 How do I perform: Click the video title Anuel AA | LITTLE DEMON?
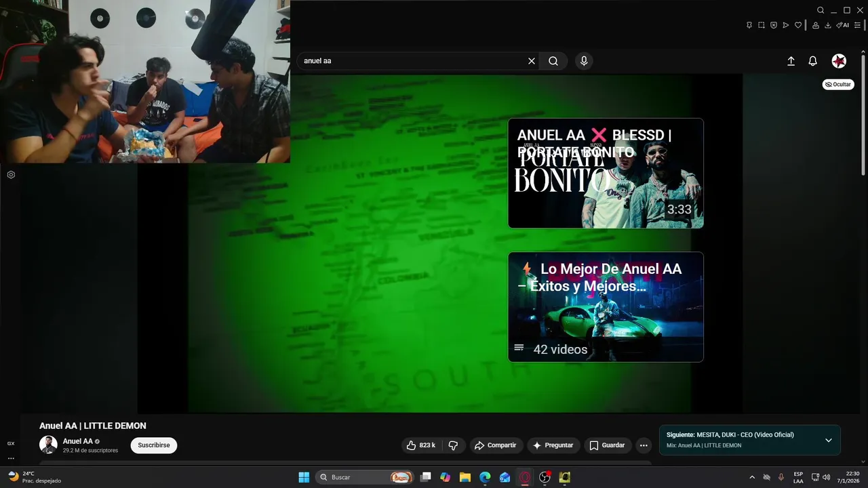tap(93, 426)
